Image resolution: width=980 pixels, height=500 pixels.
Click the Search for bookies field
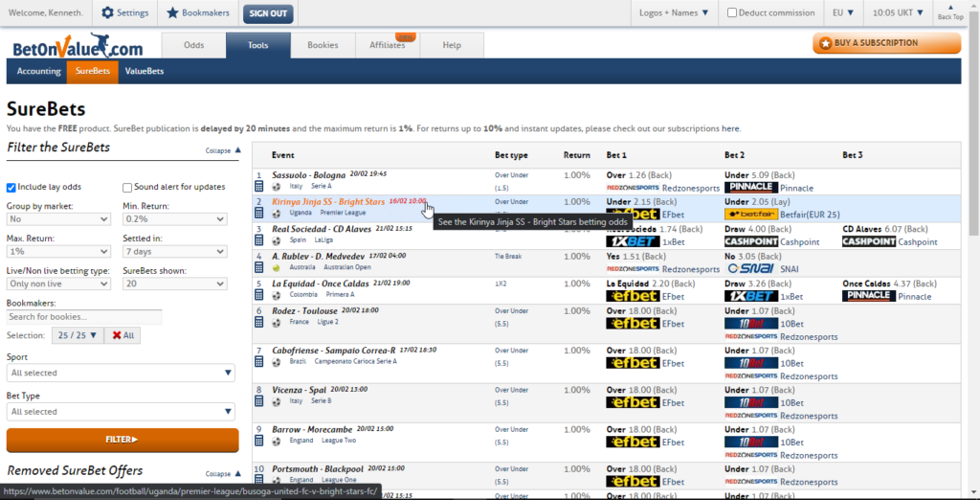pos(84,317)
